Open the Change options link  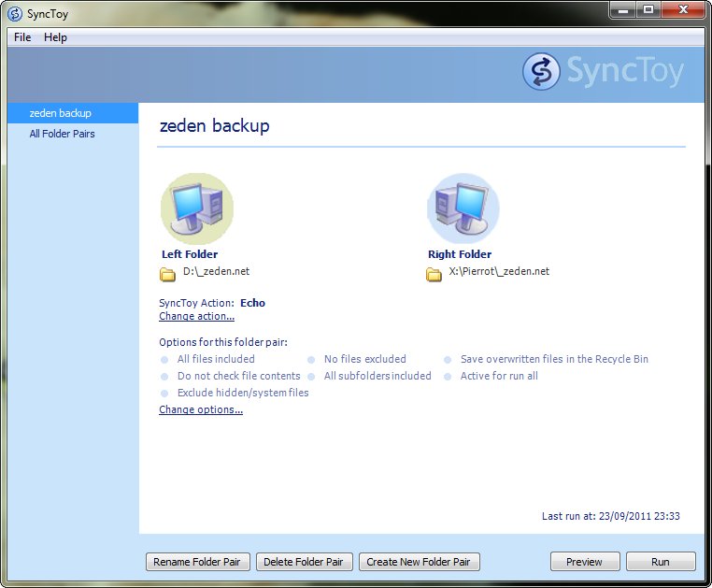201,409
